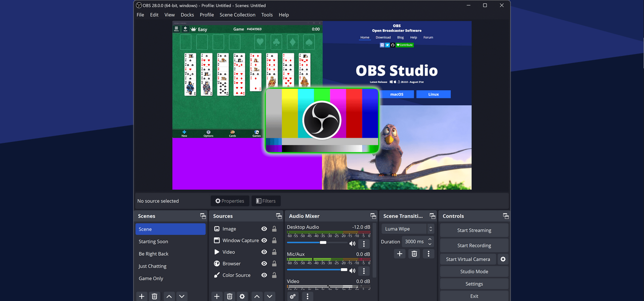Screen dimensions: 644x301
Task: Open the File menu
Action: [140, 15]
